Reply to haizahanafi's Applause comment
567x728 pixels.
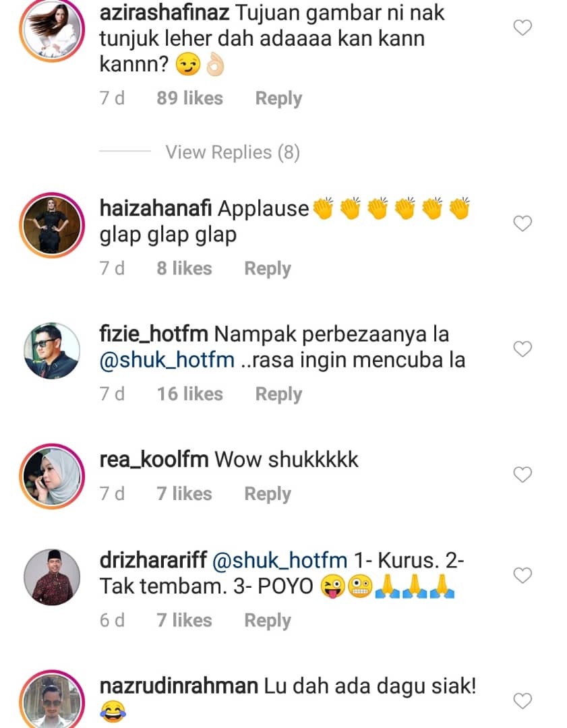(x=268, y=269)
